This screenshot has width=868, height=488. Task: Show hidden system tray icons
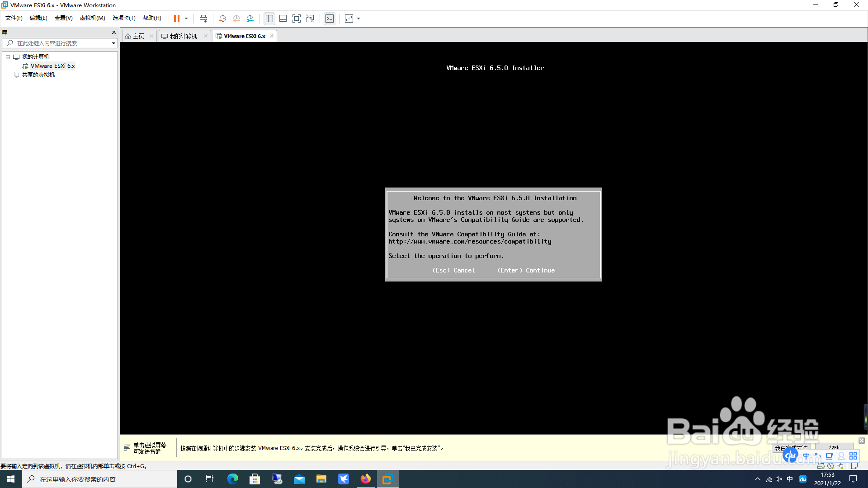(x=758, y=479)
